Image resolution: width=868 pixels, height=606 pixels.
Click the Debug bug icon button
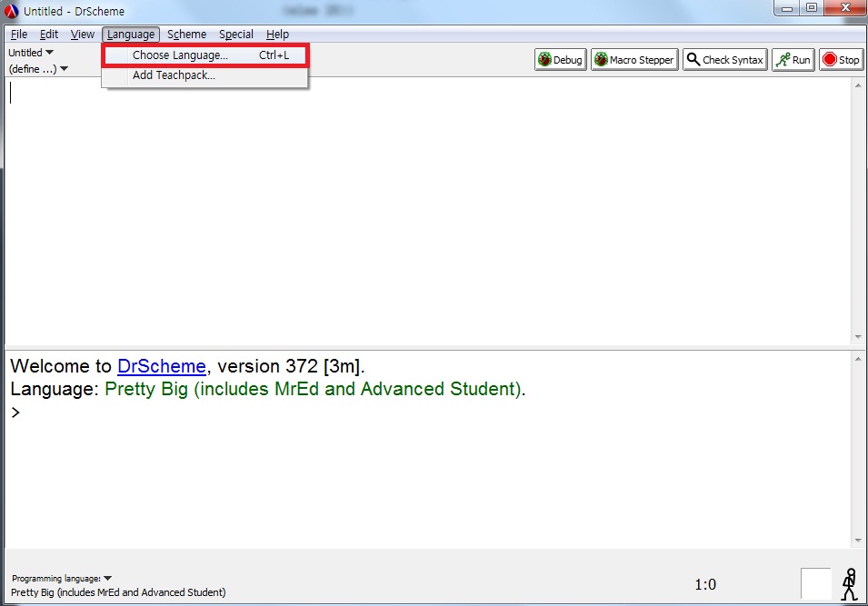click(x=560, y=60)
